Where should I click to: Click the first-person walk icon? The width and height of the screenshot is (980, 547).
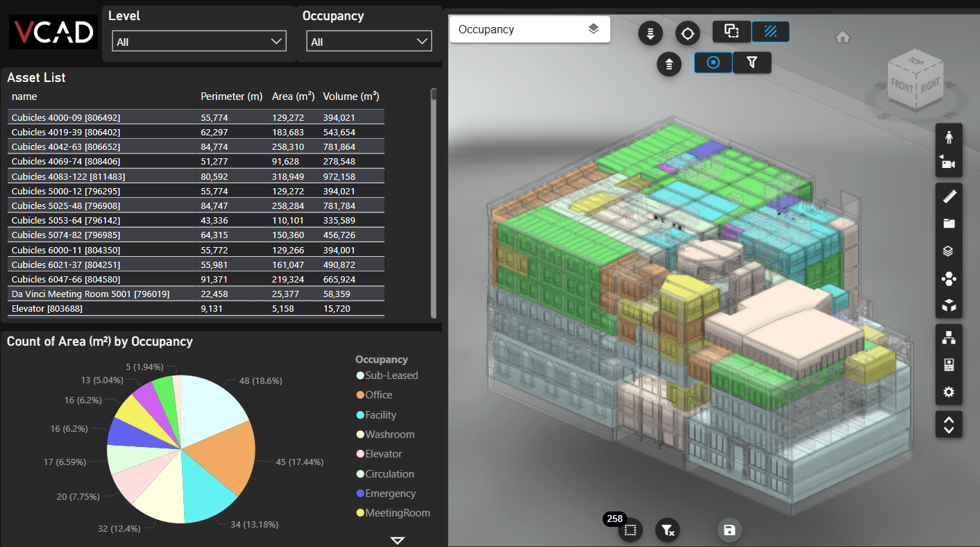[949, 137]
